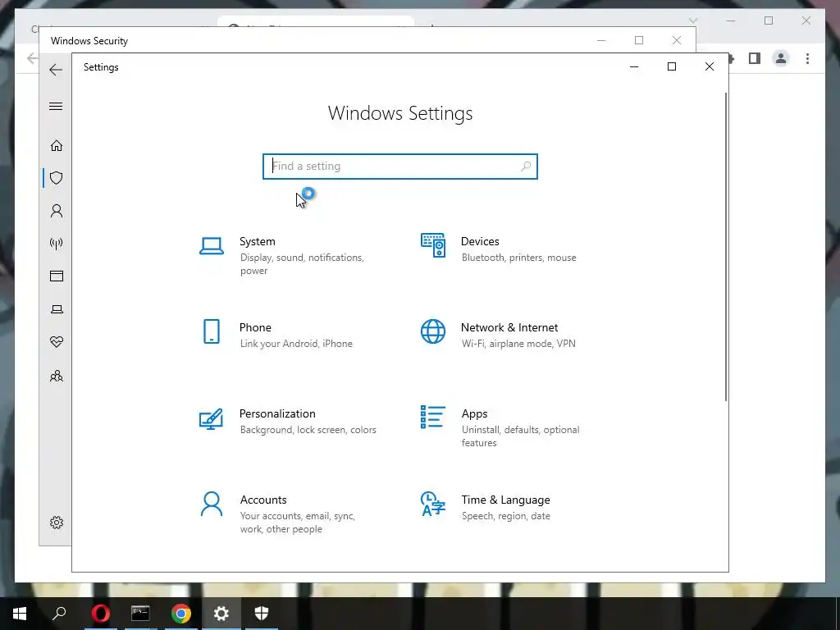Open the System settings laptop icon

(212, 246)
